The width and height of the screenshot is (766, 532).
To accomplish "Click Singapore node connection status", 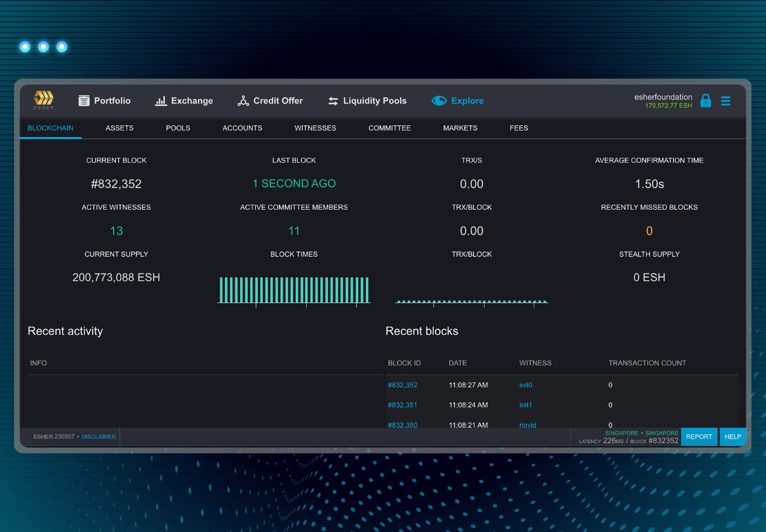I will point(642,433).
